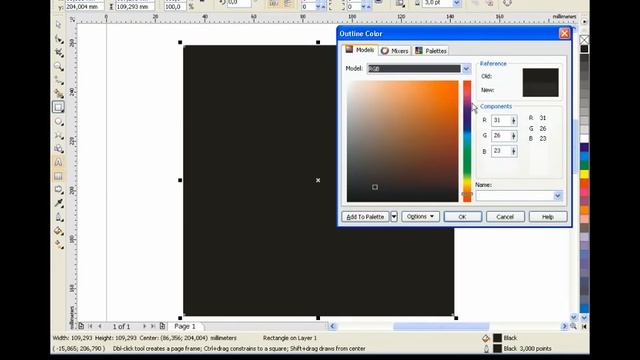Choose the Crop tool
The image size is (640, 360).
pos(58,53)
